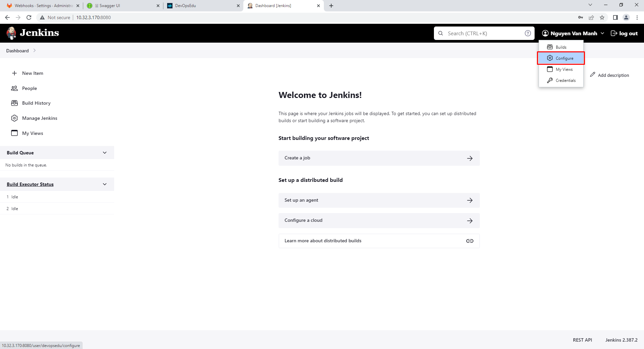Click the log out link
The image size is (644, 349).
coord(624,33)
